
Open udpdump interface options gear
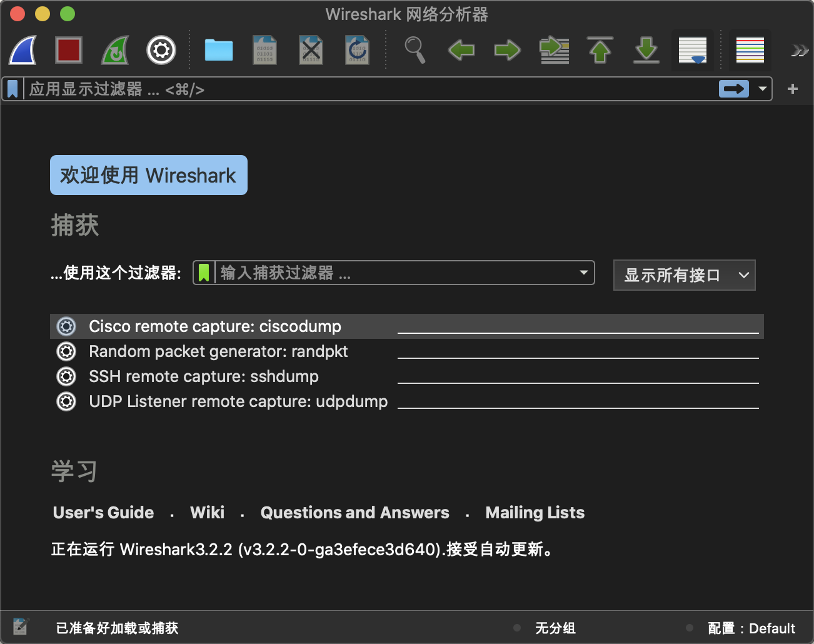pos(66,401)
